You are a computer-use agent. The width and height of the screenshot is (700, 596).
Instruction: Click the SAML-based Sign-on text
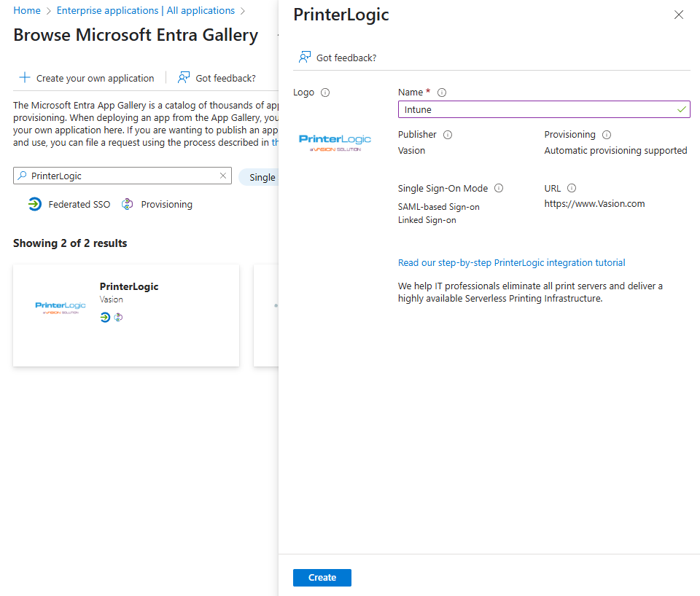[439, 207]
